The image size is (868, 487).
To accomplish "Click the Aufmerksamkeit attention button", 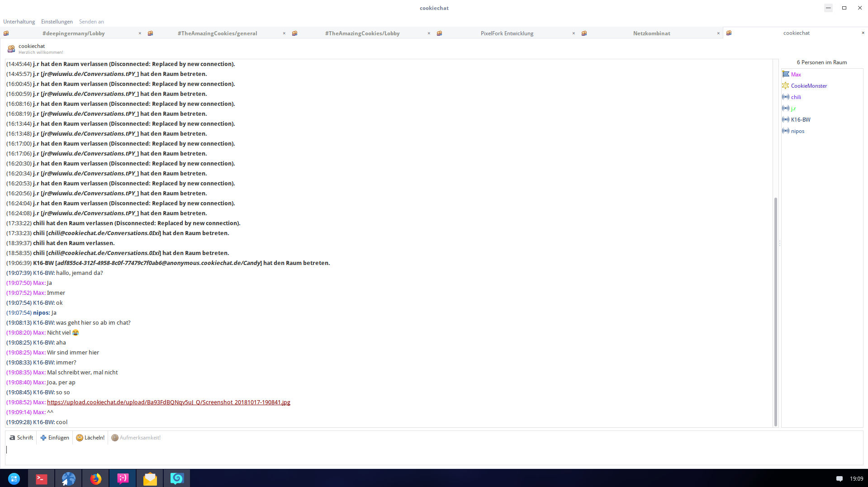I will click(136, 438).
